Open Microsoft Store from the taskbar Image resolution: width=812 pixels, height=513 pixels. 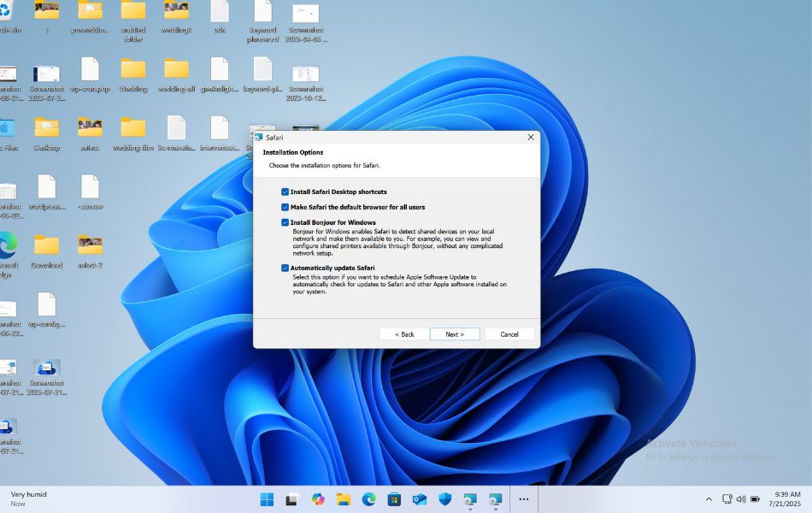click(393, 498)
